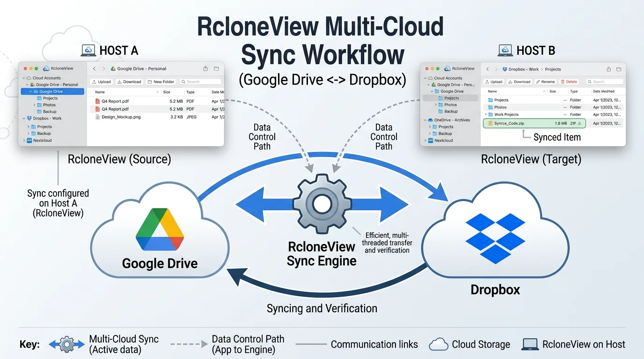Screen dimensions: 644x359
Task: Click Dropbox icon in Host B path bar
Action: [x=505, y=69]
